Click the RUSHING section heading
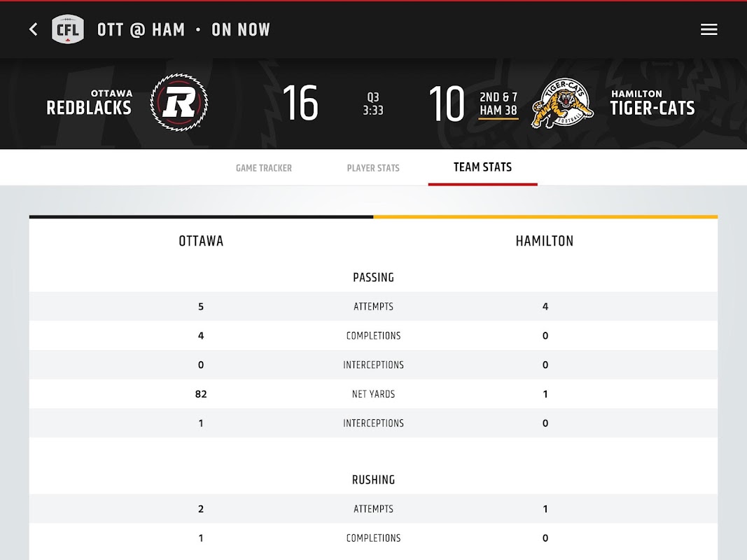This screenshot has width=747, height=560. [x=373, y=479]
